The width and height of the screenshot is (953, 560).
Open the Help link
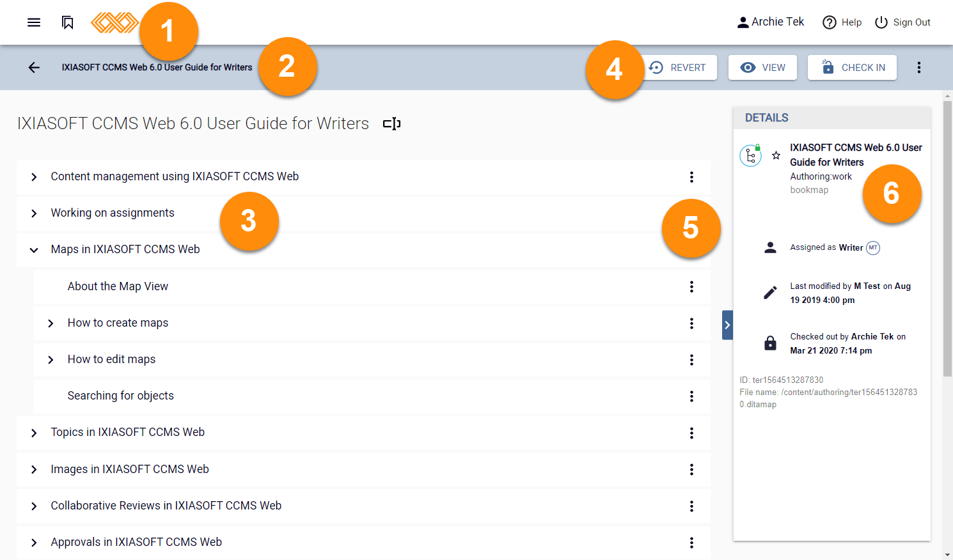point(842,22)
